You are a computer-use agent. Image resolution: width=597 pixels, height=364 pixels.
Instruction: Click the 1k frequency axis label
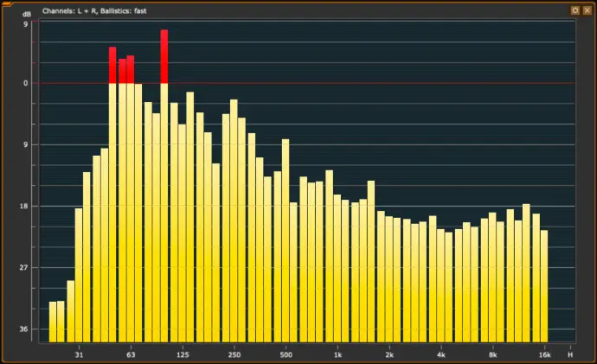click(x=337, y=354)
